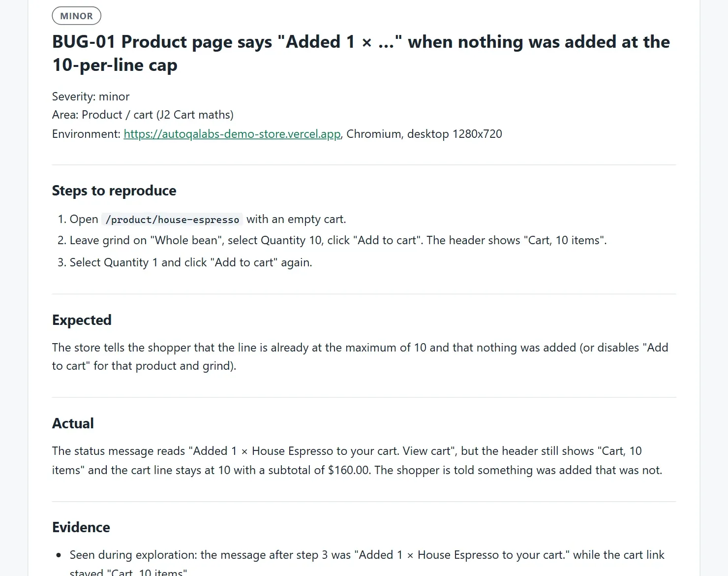Click the "Expected" section heading
This screenshot has width=728, height=576.
click(82, 320)
